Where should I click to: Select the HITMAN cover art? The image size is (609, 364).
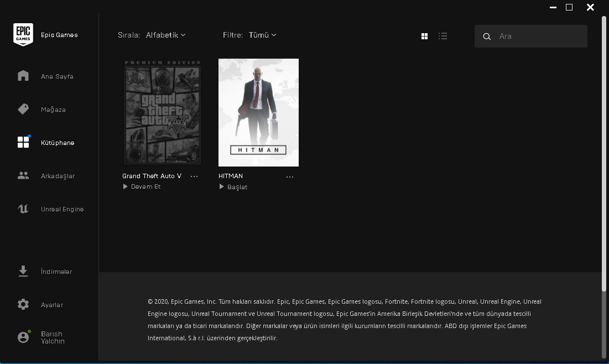pos(259,112)
